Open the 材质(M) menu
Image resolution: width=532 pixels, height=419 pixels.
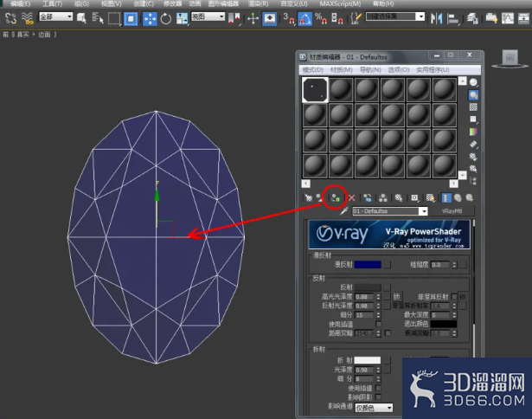pos(342,70)
